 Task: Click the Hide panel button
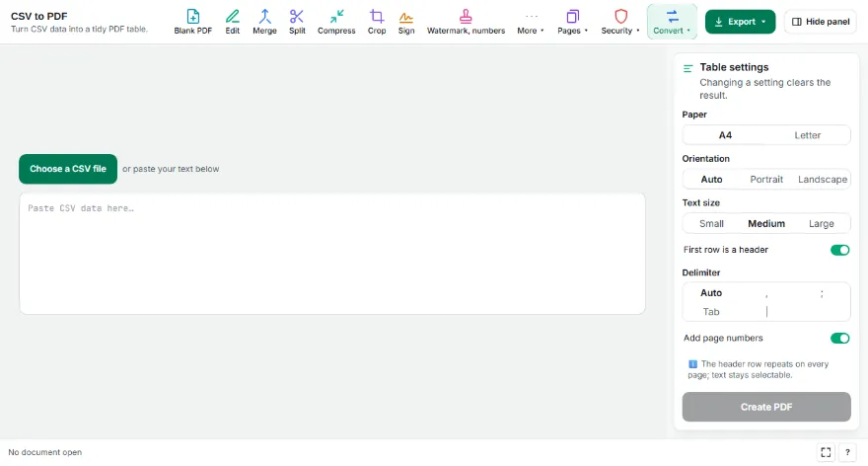point(821,22)
